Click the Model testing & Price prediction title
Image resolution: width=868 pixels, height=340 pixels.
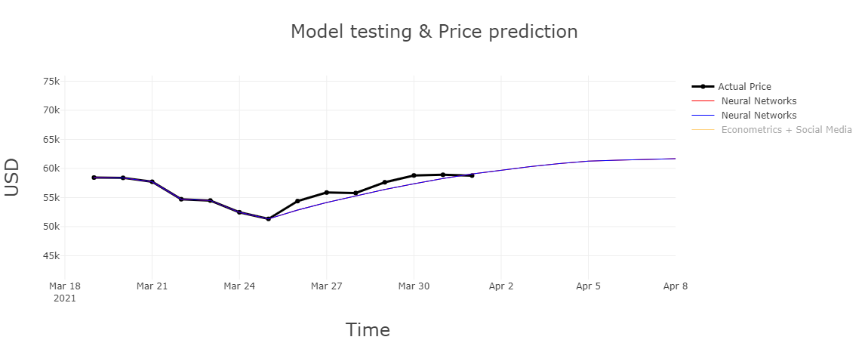click(x=434, y=32)
